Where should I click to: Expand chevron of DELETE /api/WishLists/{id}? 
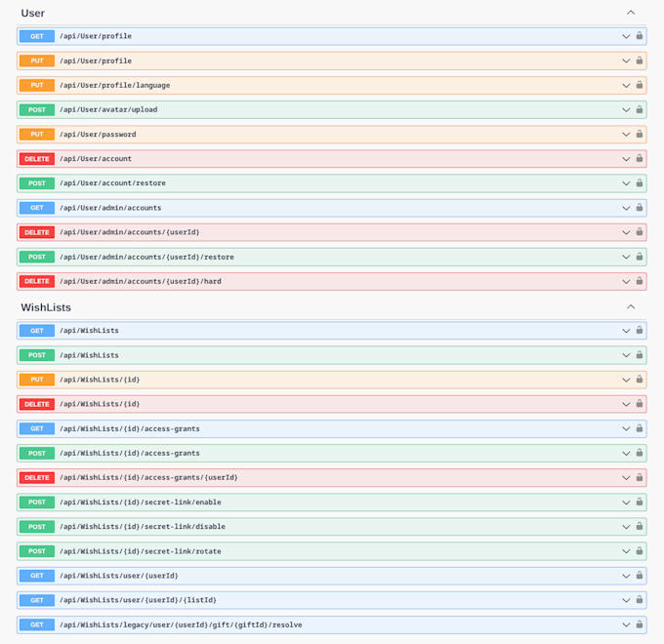click(626, 405)
